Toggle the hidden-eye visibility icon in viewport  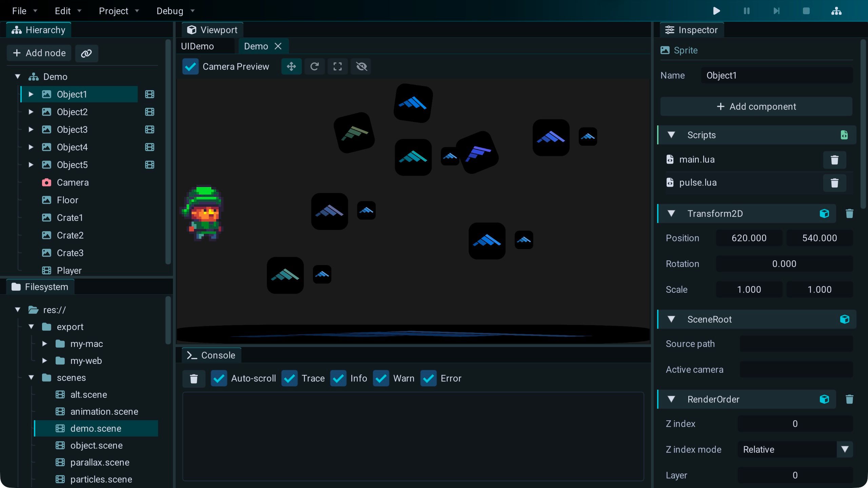(361, 66)
